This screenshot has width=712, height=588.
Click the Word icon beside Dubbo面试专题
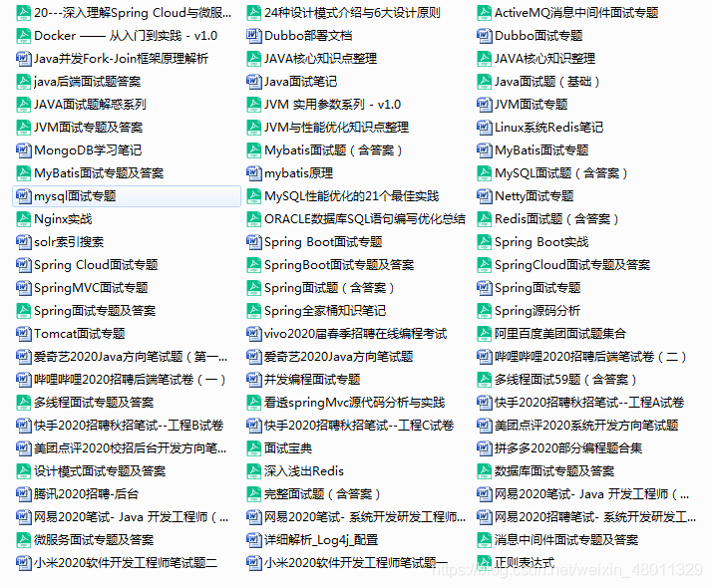tap(484, 36)
